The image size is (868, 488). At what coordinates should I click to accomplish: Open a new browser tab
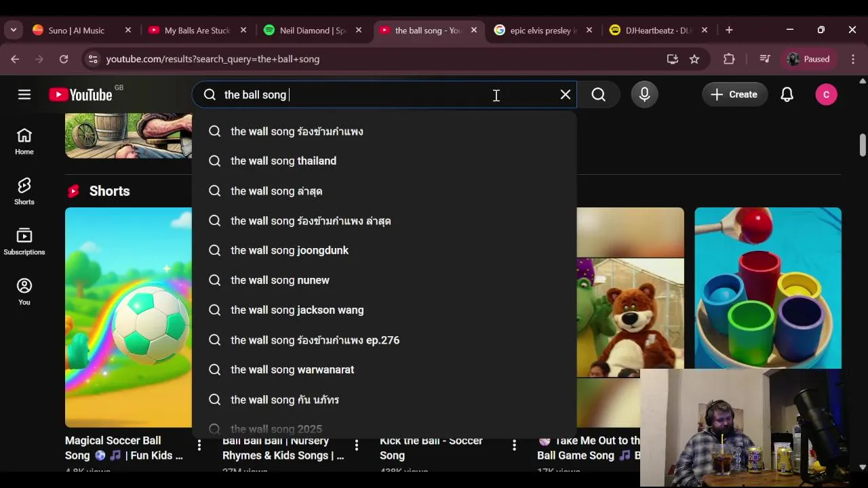point(729,30)
